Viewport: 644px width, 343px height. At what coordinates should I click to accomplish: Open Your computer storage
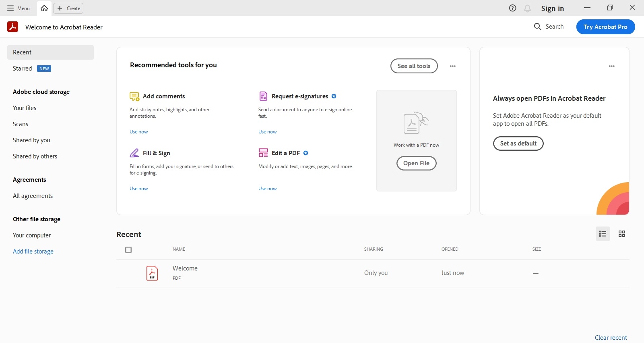pyautogui.click(x=32, y=235)
